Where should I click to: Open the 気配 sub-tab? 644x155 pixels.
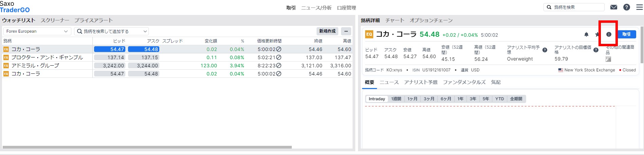pyautogui.click(x=496, y=82)
